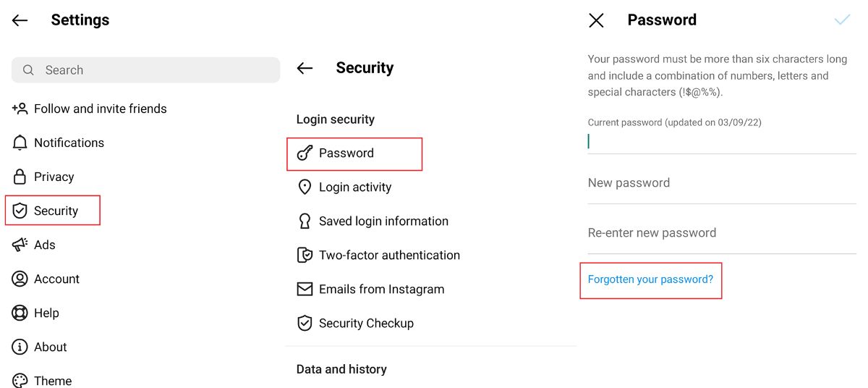Select the megaphone Ads icon
The image size is (868, 388).
tap(20, 245)
